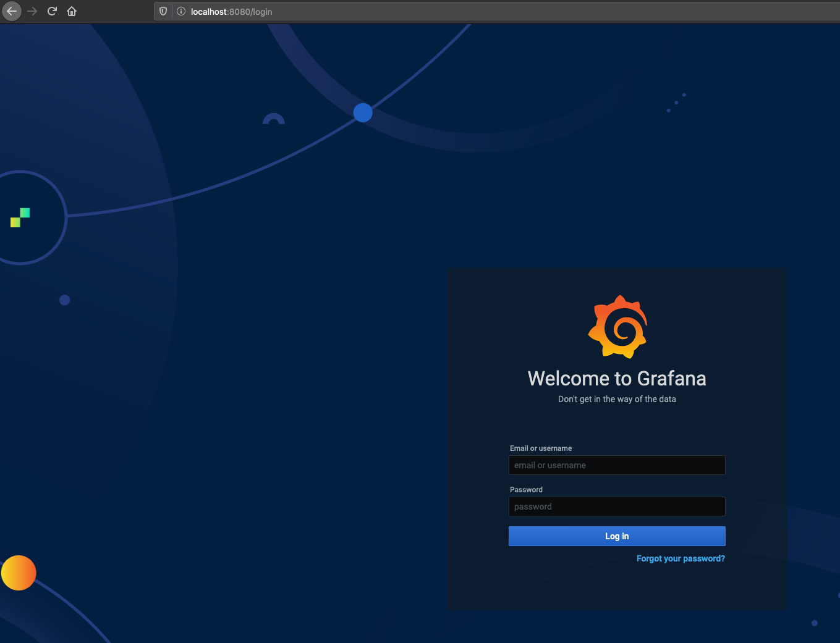840x643 pixels.
Task: Click the email or username field
Action: coord(617,465)
